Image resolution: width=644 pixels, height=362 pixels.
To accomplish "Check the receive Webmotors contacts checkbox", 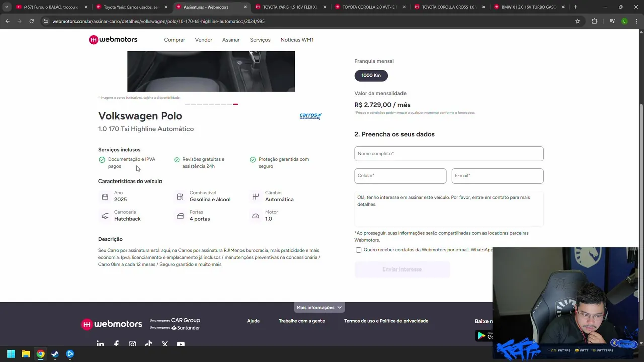I will tap(358, 250).
